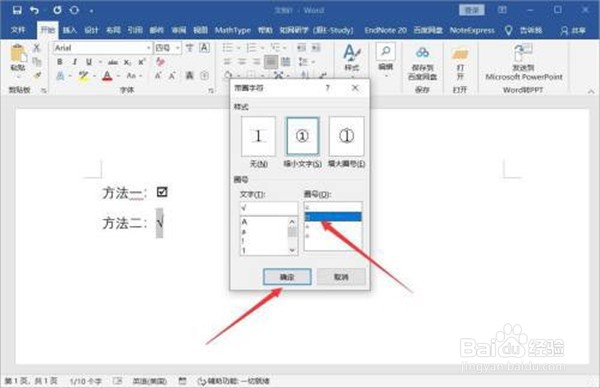The height and width of the screenshot is (388, 600).
Task: Apply character border (boxed A icon)
Action: [x=204, y=48]
